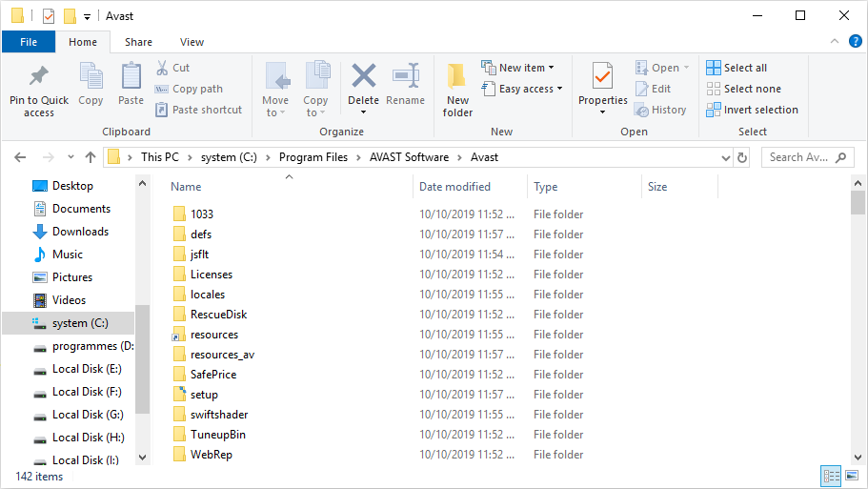Open Explorer Help question mark icon
Screen dimensions: 868x489
pos(856,41)
